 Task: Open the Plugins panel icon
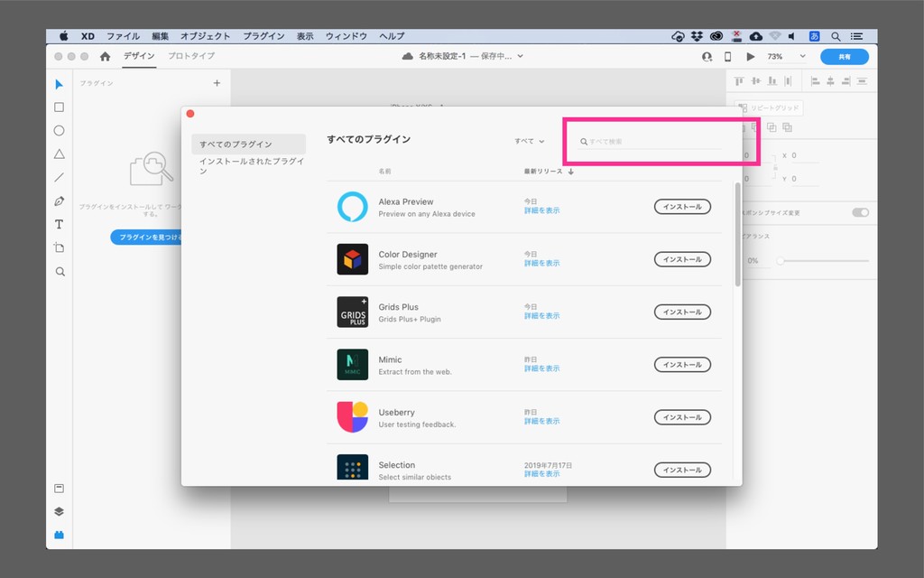click(59, 535)
